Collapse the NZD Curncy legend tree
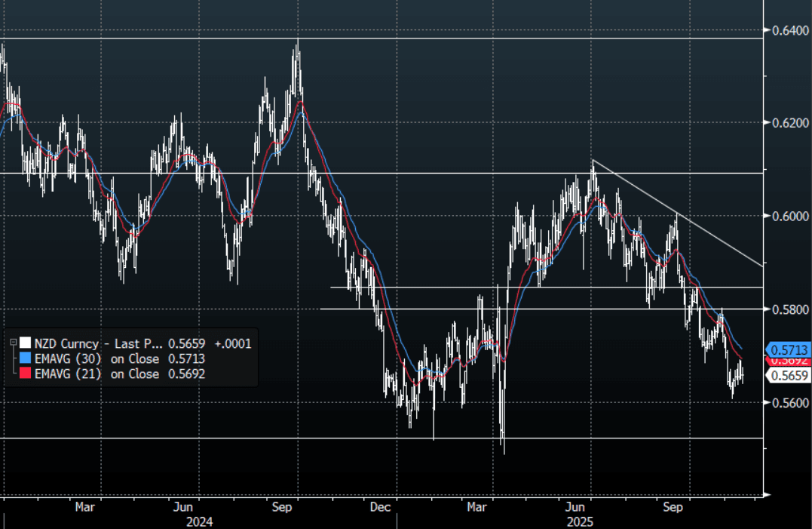812x529 pixels. tap(13, 343)
